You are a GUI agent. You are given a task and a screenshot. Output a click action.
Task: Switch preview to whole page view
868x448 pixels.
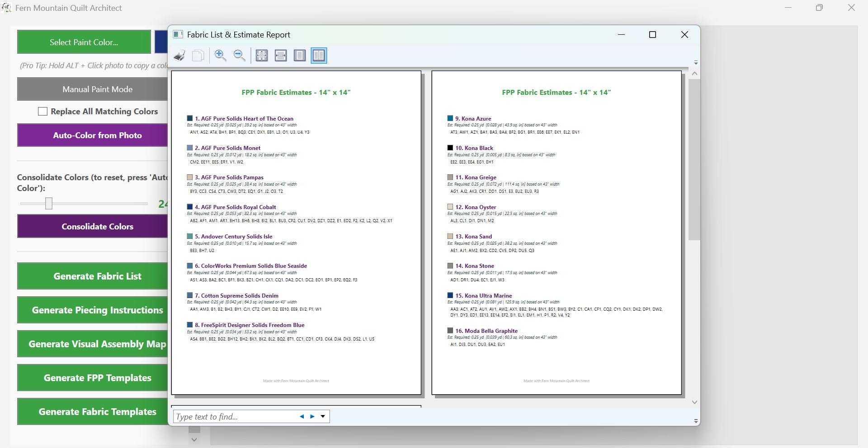(300, 56)
